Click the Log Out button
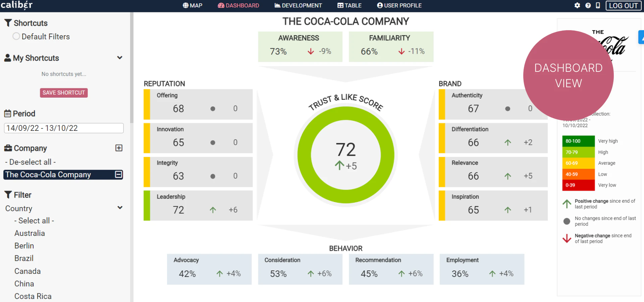The height and width of the screenshot is (302, 644). (x=623, y=5)
